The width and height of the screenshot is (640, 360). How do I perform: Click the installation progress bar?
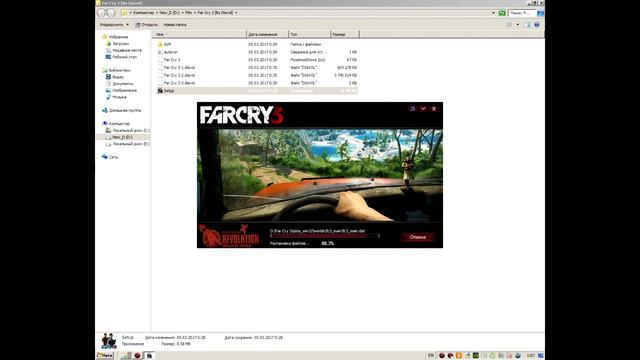point(324,236)
